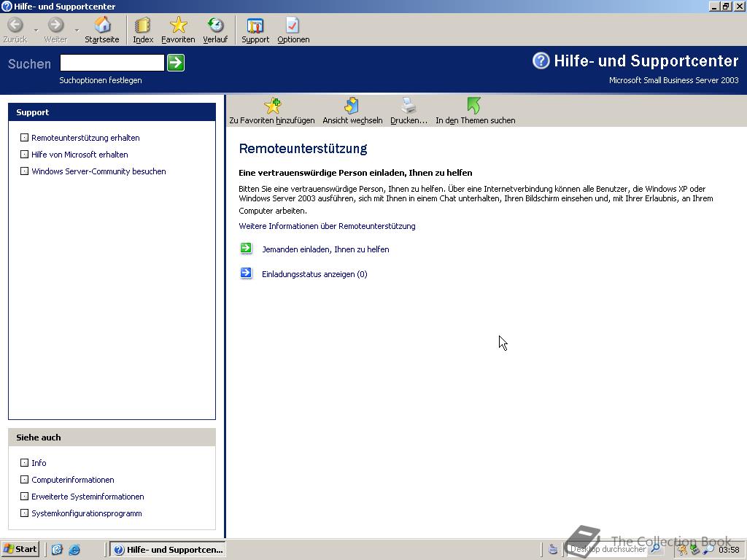This screenshot has height=560, width=747.
Task: Open Optionen settings
Action: [293, 30]
